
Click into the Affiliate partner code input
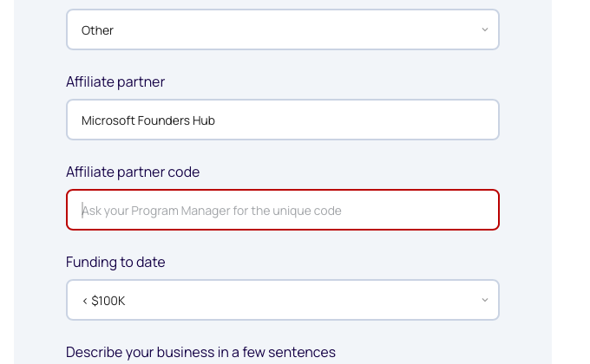pyautogui.click(x=282, y=211)
